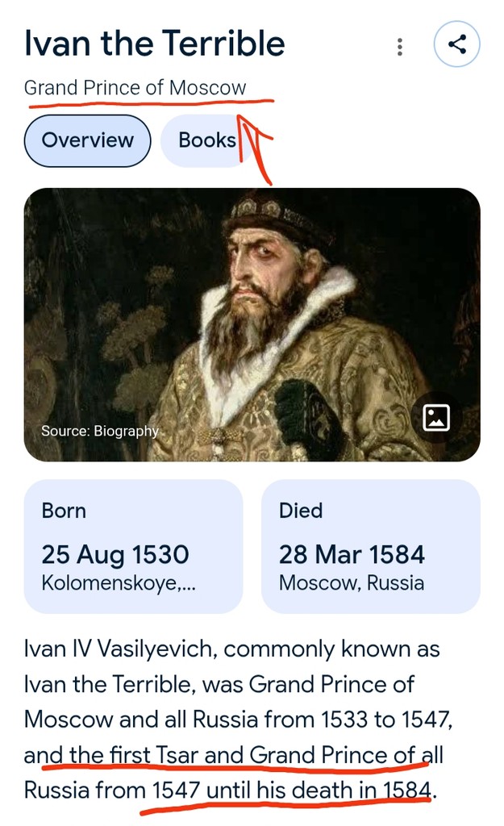This screenshot has height=826, width=504.
Task: Click the "Moscow, Russia" death place
Action: coord(352,582)
